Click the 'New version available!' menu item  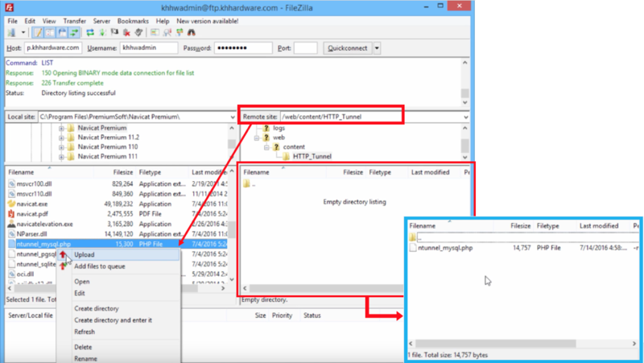[x=208, y=21]
